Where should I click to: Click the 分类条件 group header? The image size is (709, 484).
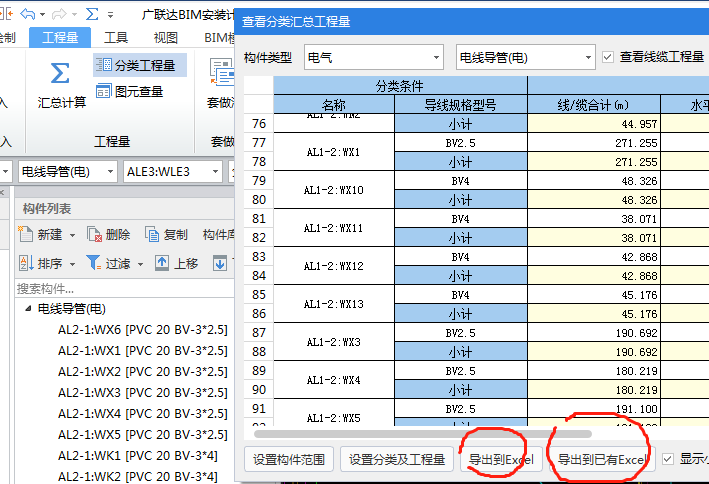400,85
